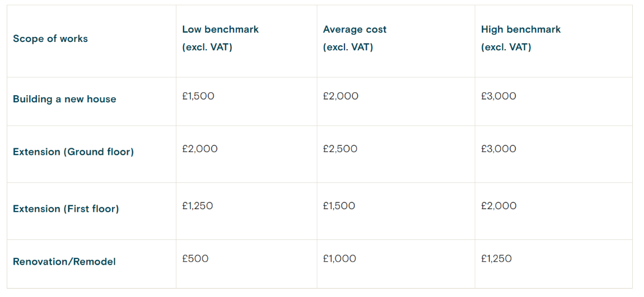The height and width of the screenshot is (297, 644).
Task: Select new house average cost £2,000
Action: pyautogui.click(x=340, y=96)
